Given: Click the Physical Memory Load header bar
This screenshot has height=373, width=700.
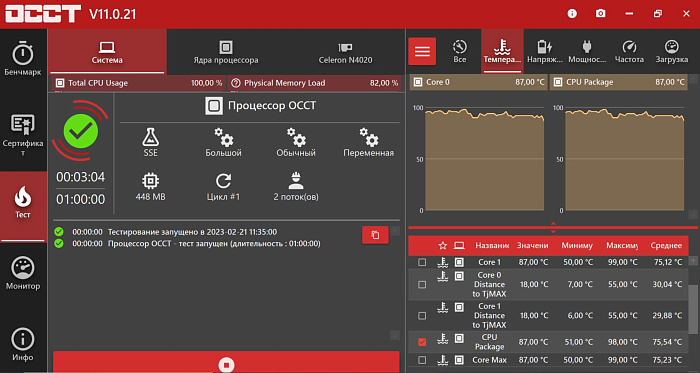Looking at the screenshot, I should coord(314,83).
